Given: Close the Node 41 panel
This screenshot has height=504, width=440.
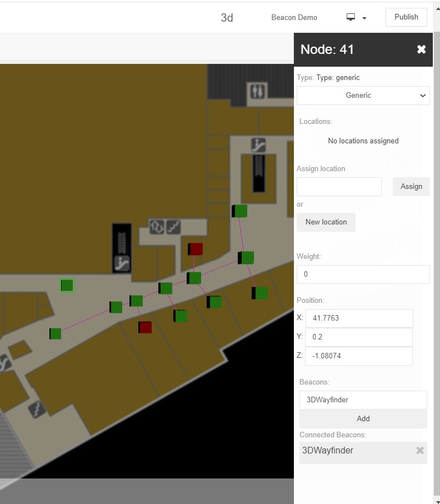Looking at the screenshot, I should pos(421,49).
